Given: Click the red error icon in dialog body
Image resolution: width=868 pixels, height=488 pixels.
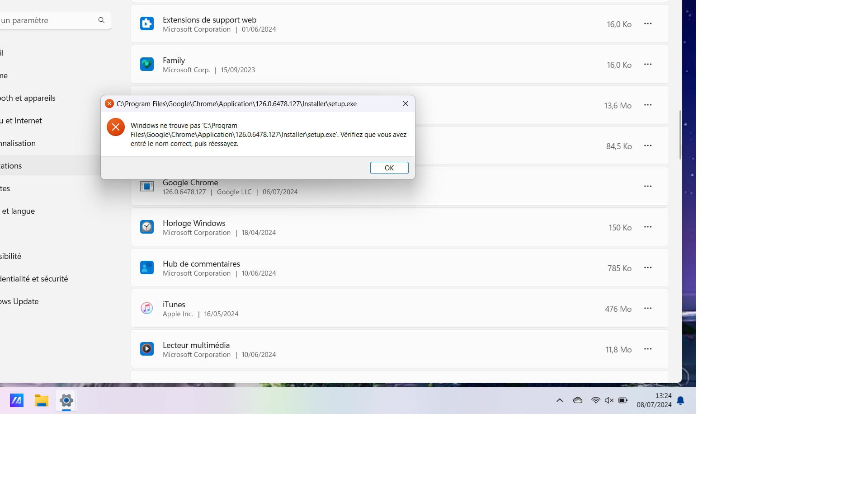Looking at the screenshot, I should coord(116,127).
